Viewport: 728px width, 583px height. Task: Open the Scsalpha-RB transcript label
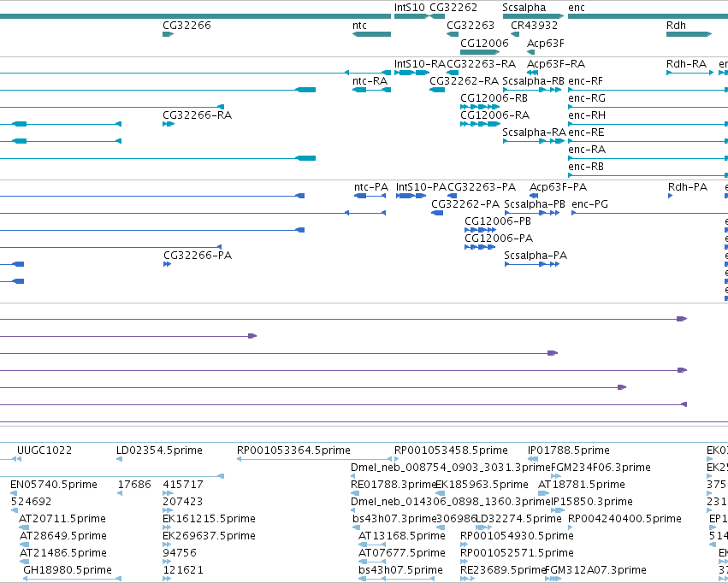534,80
